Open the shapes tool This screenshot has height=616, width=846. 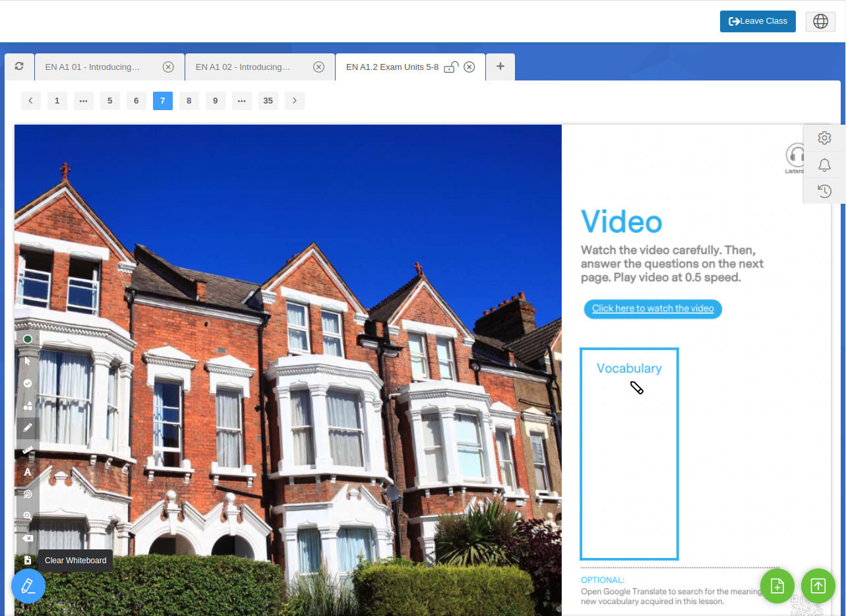(x=27, y=406)
